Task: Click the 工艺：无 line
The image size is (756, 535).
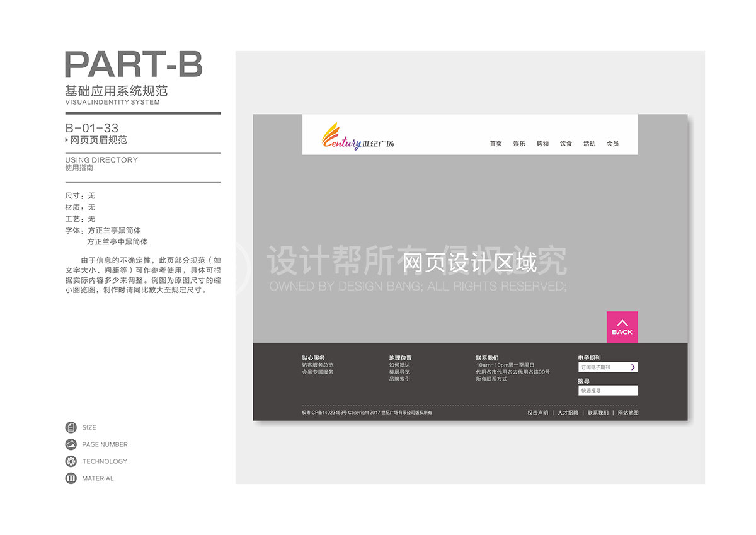Action: (80, 219)
